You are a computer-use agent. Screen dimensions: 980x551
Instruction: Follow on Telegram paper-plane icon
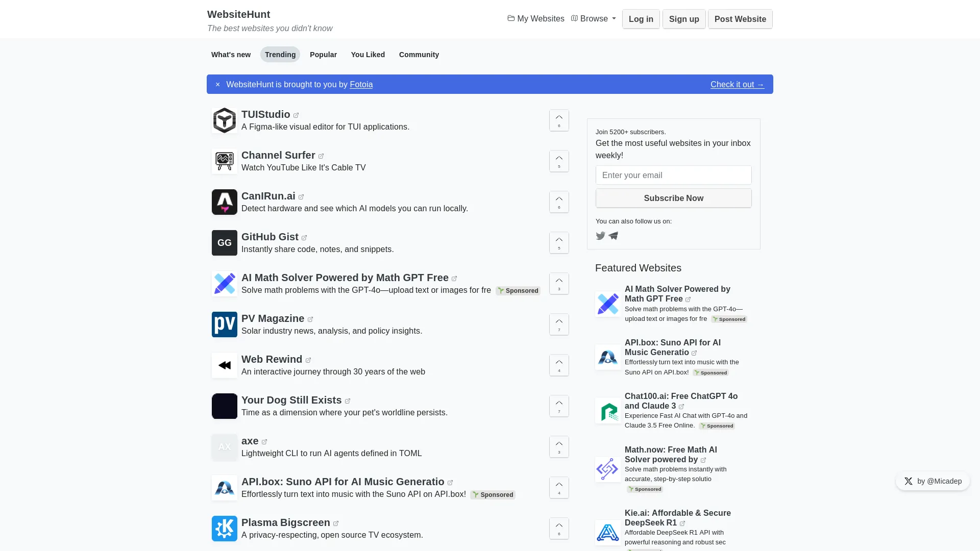point(614,236)
